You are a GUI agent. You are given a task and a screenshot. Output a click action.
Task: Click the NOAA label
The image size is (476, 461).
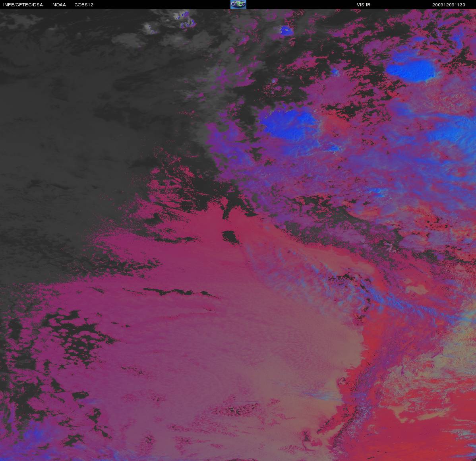coord(59,5)
